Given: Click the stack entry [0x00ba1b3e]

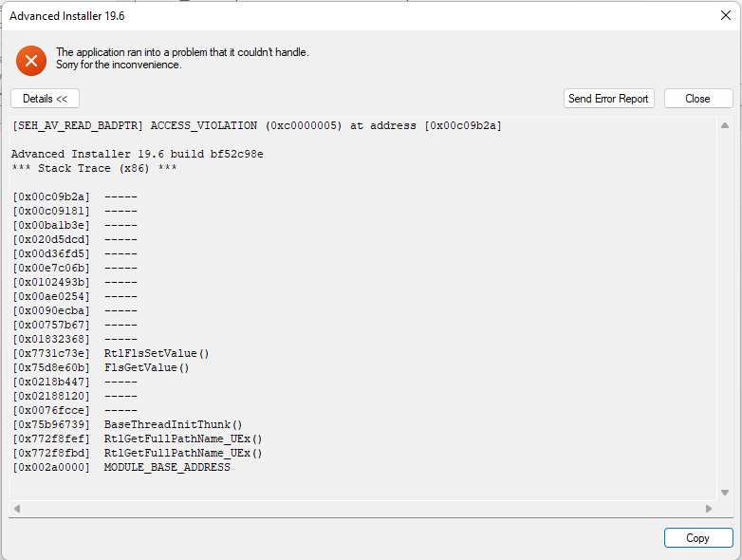Looking at the screenshot, I should click(74, 225).
